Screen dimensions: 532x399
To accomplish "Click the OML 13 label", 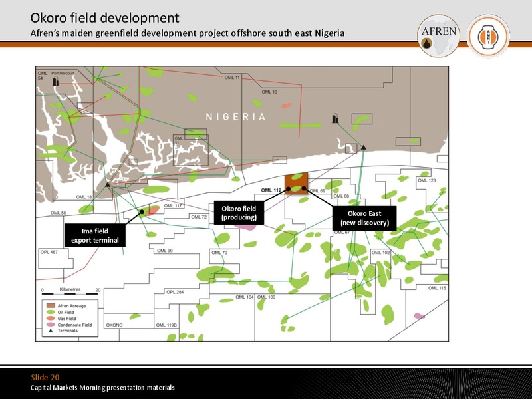I will [269, 92].
